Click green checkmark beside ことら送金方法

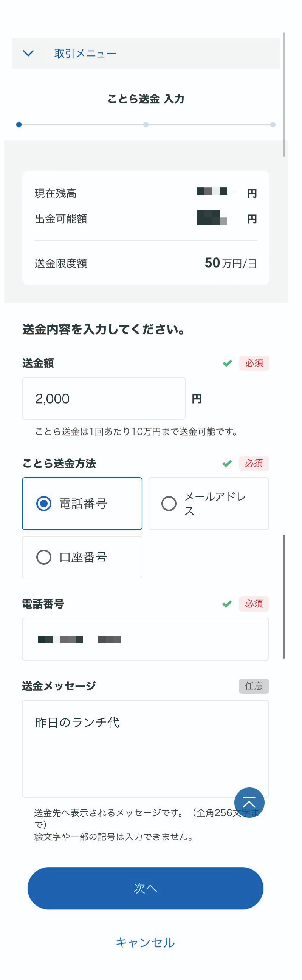(x=227, y=463)
